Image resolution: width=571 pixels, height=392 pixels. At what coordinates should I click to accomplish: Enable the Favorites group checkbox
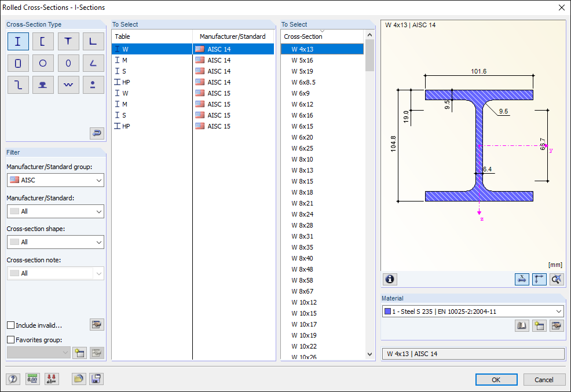coord(11,339)
